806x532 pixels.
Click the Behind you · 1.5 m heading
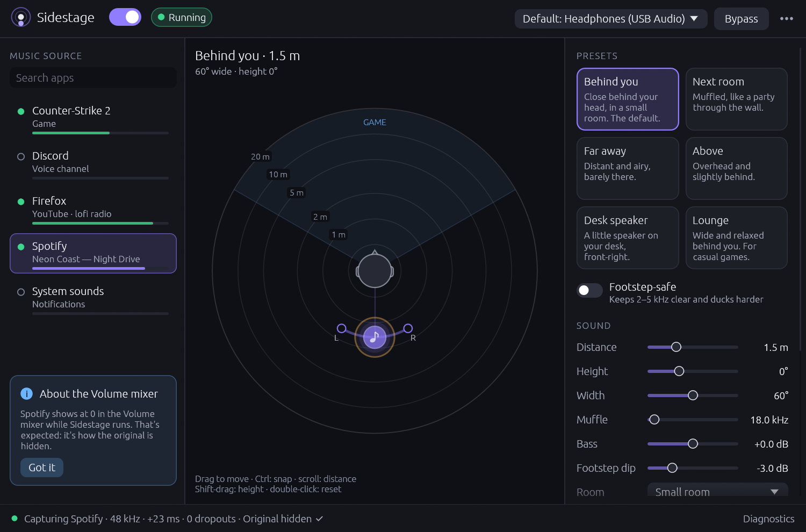247,56
